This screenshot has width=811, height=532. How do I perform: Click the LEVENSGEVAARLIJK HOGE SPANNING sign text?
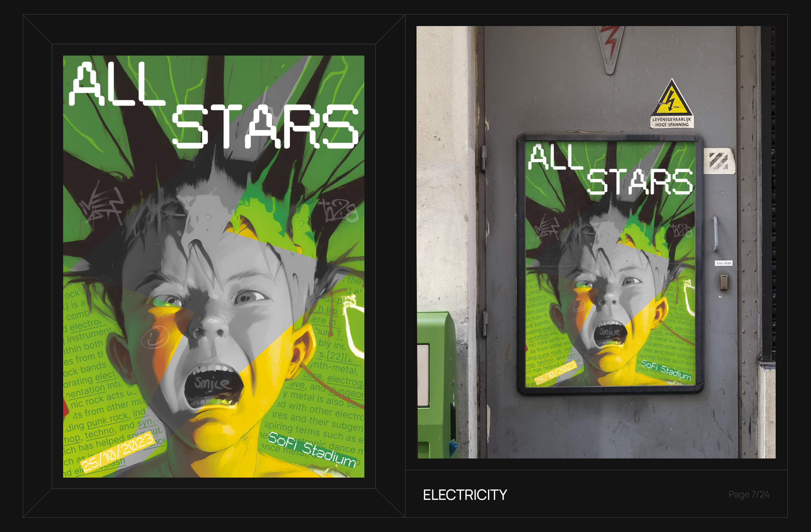[671, 122]
